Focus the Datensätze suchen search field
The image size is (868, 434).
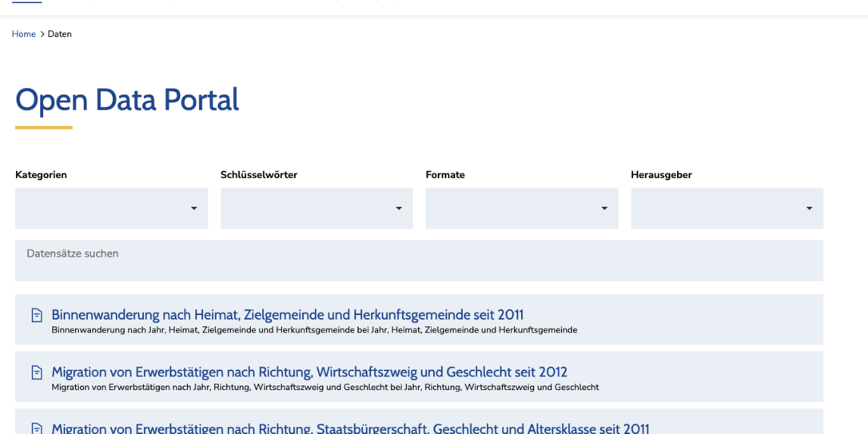coord(419,261)
